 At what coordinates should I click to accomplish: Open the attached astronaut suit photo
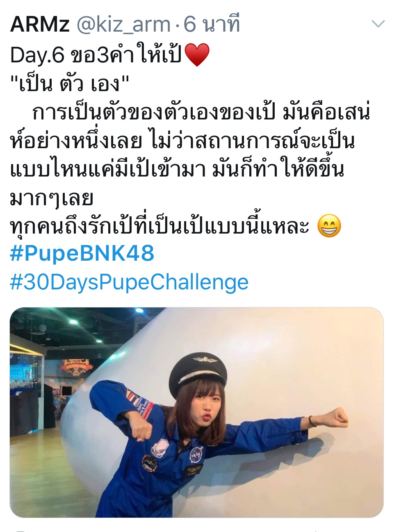click(x=196, y=412)
